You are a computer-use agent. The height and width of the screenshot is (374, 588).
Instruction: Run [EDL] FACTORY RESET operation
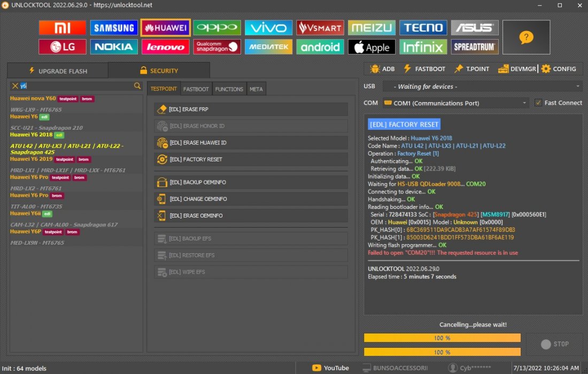pos(251,160)
